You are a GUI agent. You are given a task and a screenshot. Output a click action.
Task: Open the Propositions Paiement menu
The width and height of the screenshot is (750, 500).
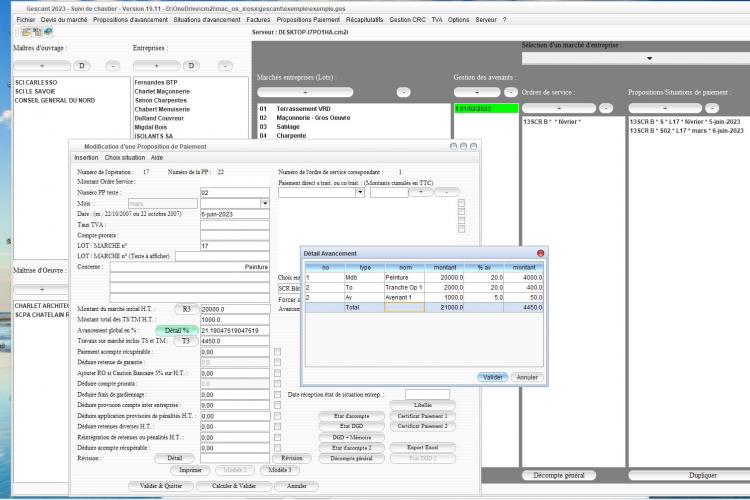308,20
